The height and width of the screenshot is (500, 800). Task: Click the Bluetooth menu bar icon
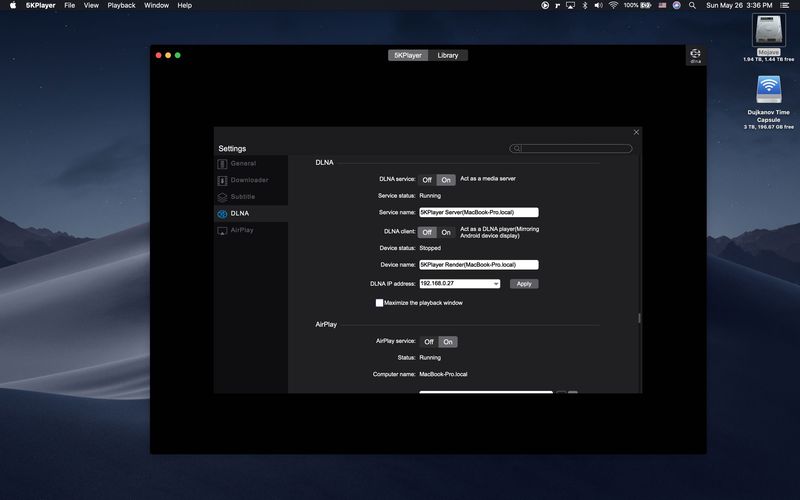coord(585,5)
